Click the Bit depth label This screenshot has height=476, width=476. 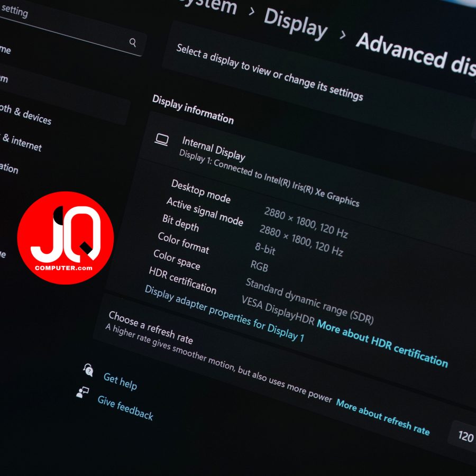pyautogui.click(x=181, y=223)
